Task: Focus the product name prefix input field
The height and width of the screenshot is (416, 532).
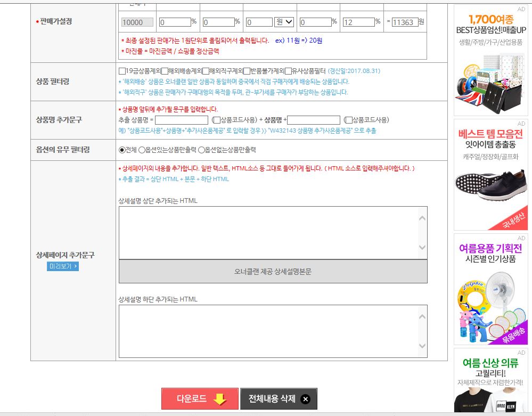Action: (x=182, y=120)
